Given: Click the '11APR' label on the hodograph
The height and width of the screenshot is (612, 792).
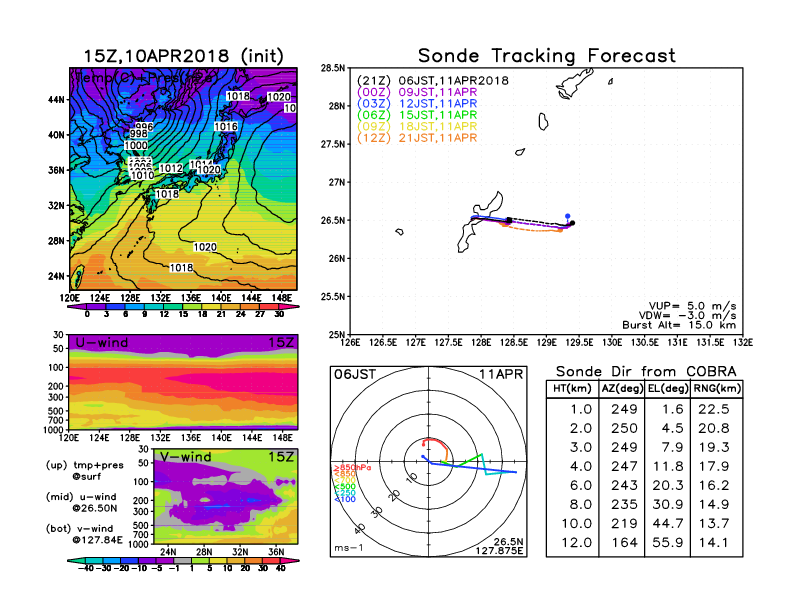Looking at the screenshot, I should (501, 374).
